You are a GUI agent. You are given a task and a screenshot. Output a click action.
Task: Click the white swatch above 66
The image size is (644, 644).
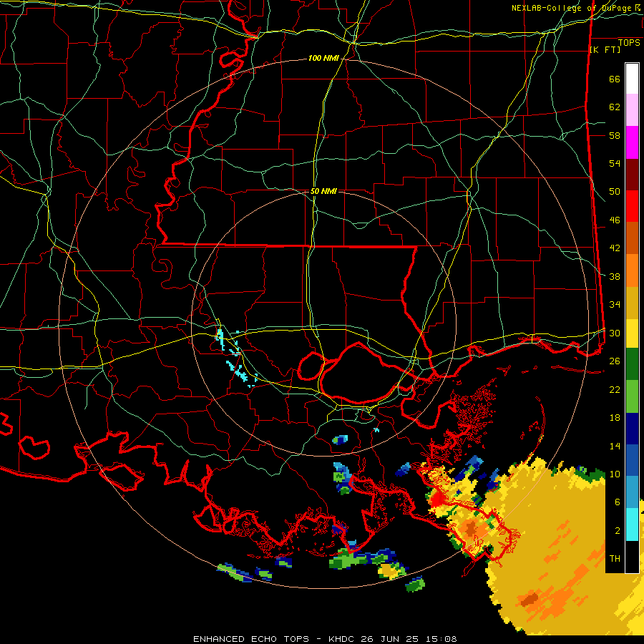tap(632, 79)
